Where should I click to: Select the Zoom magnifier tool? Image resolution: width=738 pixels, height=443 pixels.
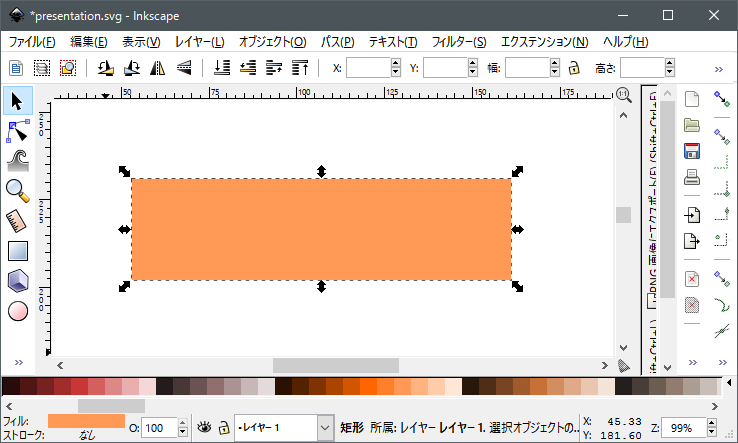click(x=18, y=191)
